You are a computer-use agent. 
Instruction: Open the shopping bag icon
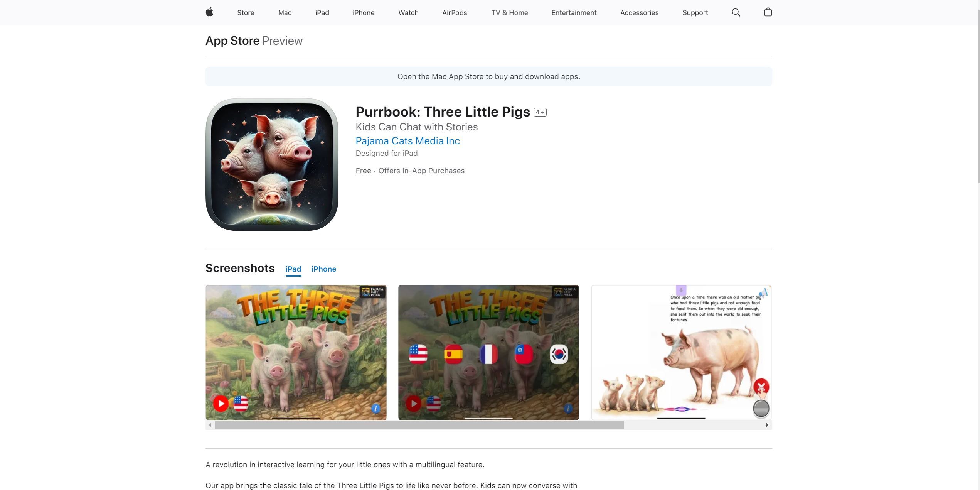[768, 12]
